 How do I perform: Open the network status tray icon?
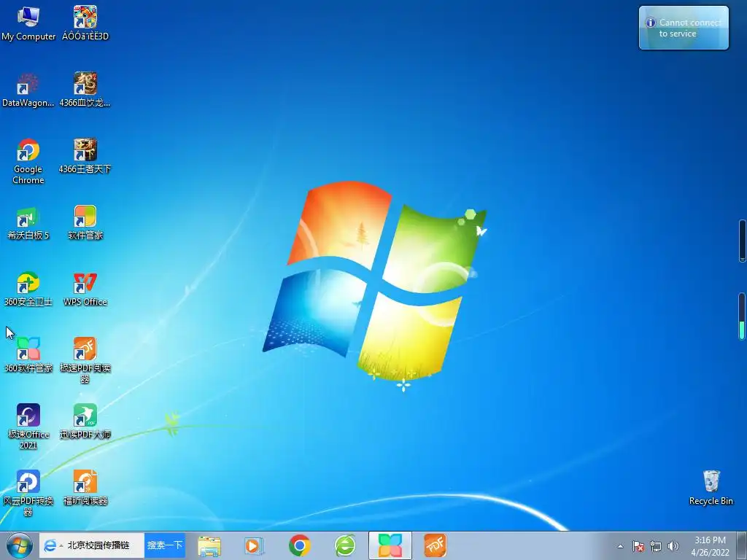[656, 546]
